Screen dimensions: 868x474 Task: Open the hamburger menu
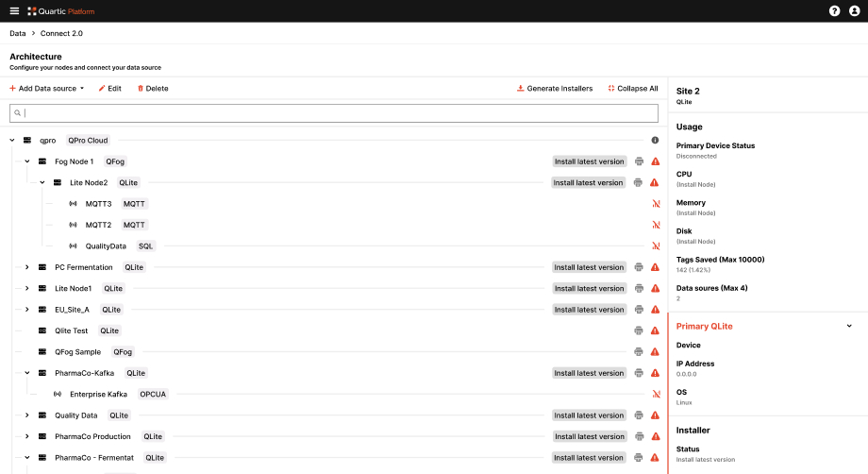pyautogui.click(x=14, y=11)
